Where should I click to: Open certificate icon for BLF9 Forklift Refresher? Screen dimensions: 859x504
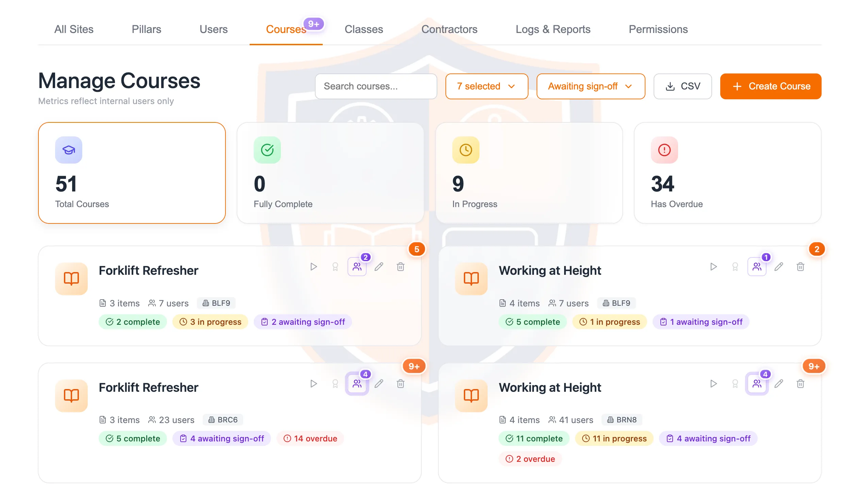[x=335, y=267]
